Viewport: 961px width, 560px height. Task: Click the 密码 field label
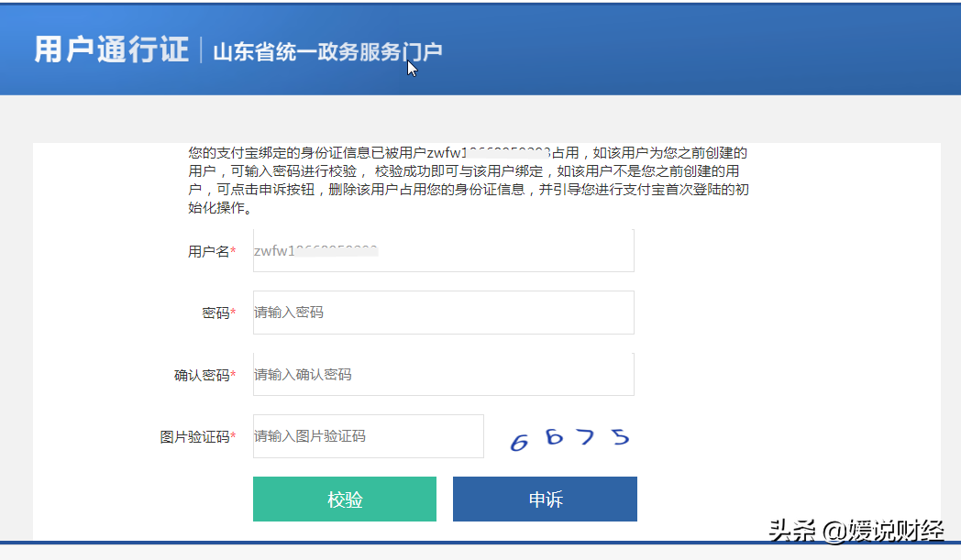[219, 313]
